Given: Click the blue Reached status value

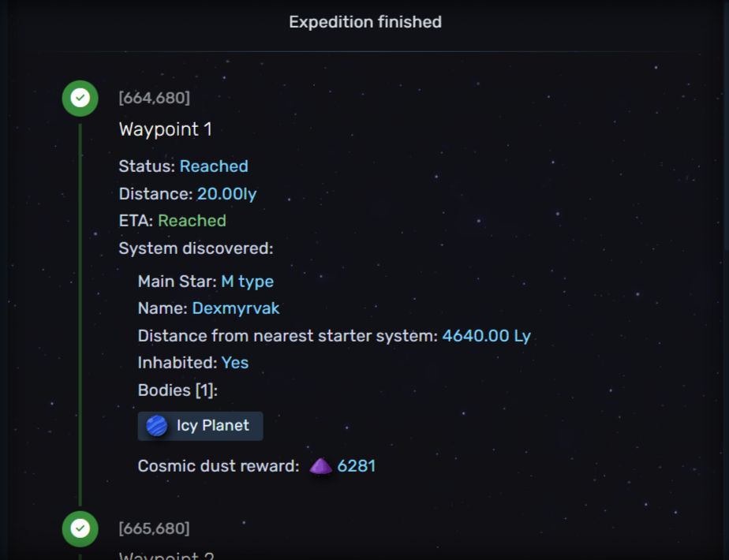Looking at the screenshot, I should click(x=214, y=166).
